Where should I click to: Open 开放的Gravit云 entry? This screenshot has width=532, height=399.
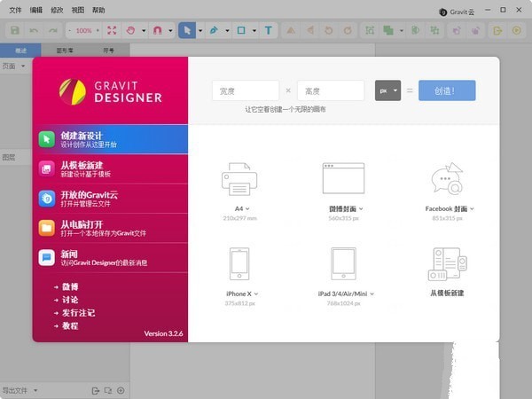[110, 199]
